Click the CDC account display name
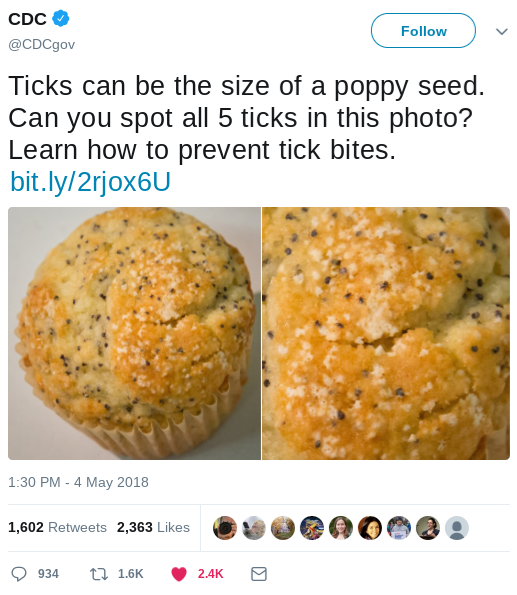Viewport: 517px width, 595px height. pos(27,19)
